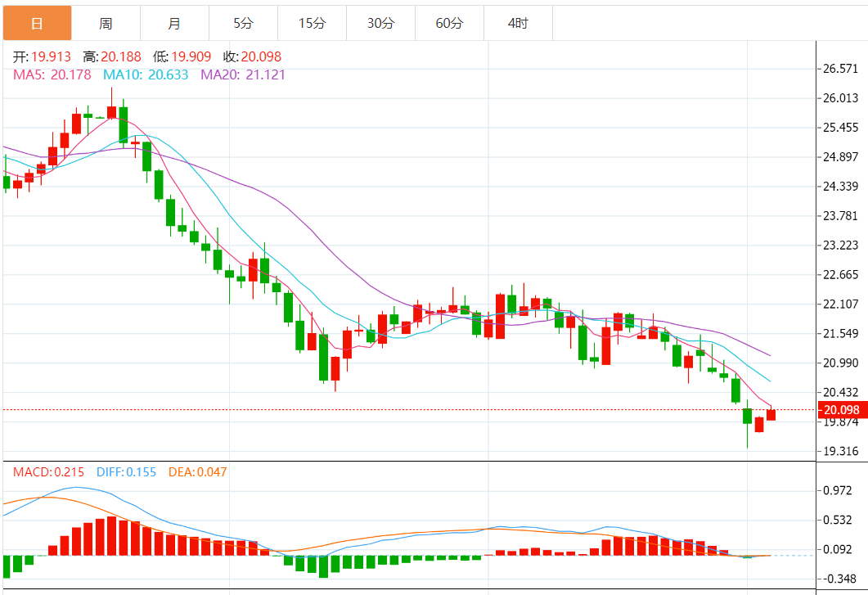Open the 60分 timeframe tab
The height and width of the screenshot is (595, 868).
449,23
